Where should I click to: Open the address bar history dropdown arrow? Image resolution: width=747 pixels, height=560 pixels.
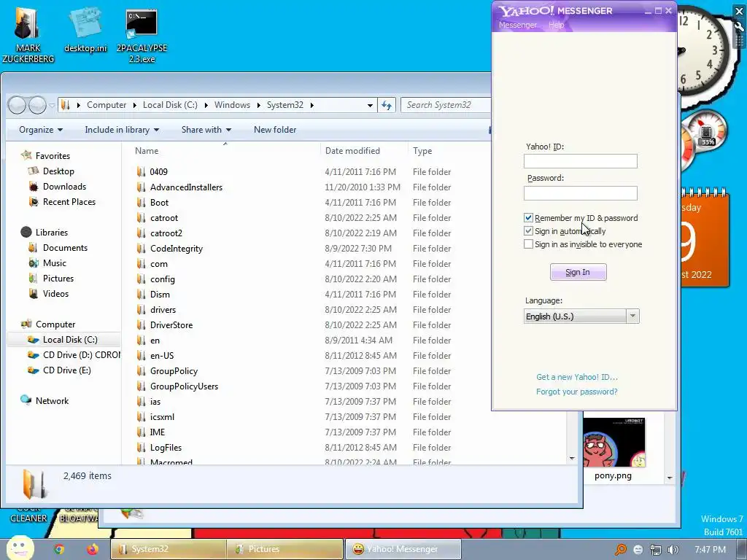pos(370,105)
